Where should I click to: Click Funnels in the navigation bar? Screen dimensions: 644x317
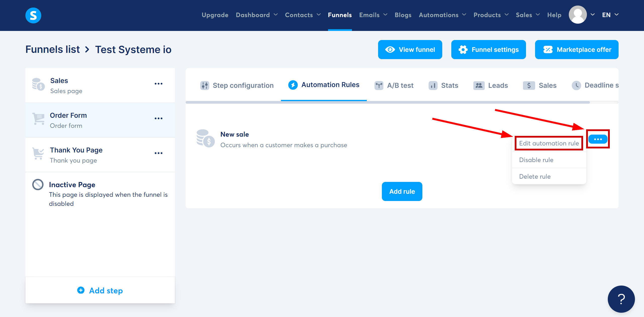340,15
